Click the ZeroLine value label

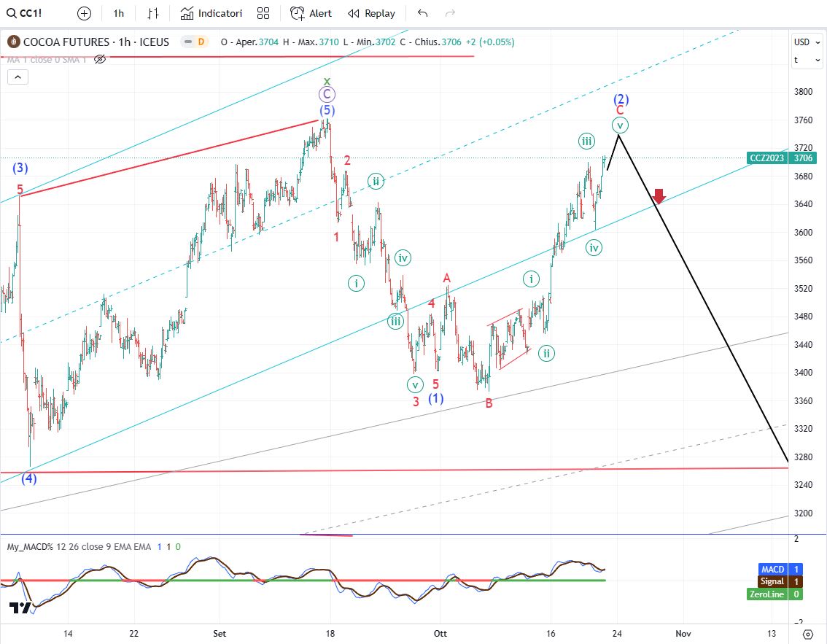click(767, 594)
